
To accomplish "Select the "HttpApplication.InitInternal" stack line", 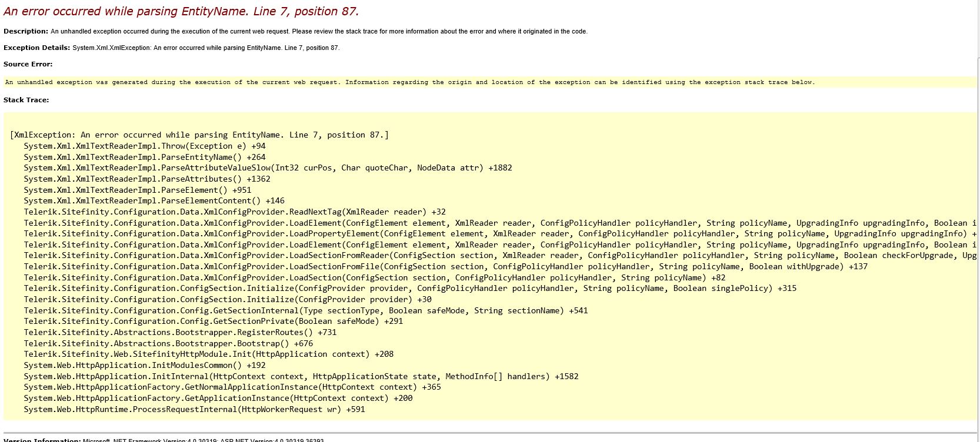I will (x=301, y=377).
